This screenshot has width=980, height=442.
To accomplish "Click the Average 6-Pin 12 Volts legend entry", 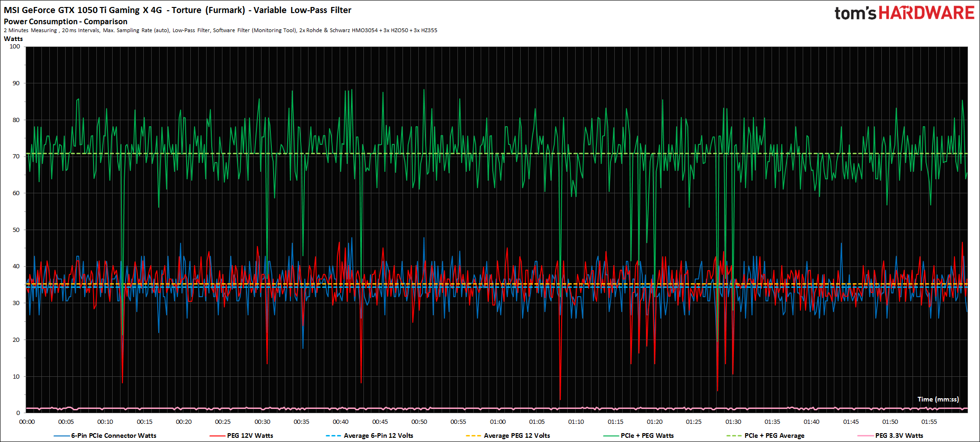I will point(378,436).
